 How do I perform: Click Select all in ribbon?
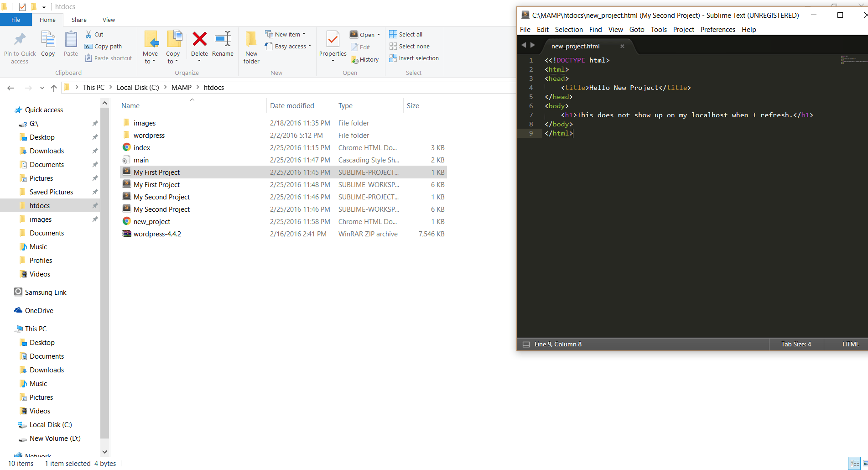click(x=405, y=34)
